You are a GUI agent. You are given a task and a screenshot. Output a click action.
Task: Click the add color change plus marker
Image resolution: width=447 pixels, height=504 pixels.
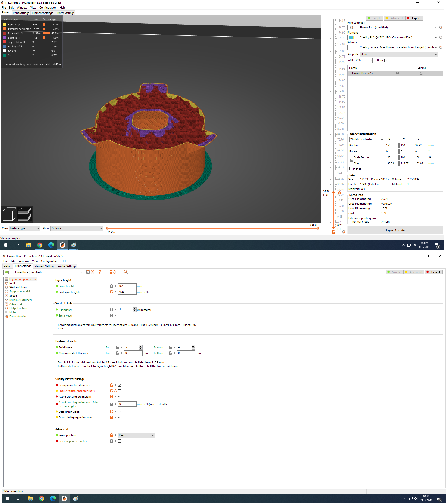click(x=339, y=193)
